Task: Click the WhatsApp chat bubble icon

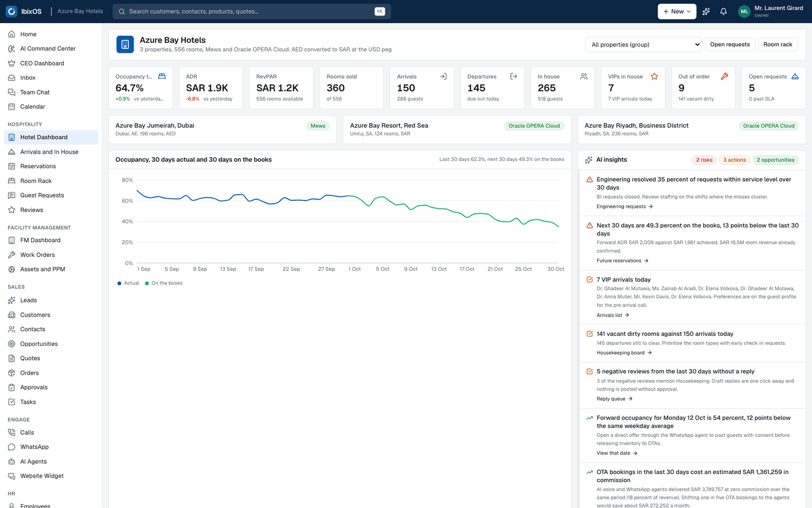Action: [12, 447]
